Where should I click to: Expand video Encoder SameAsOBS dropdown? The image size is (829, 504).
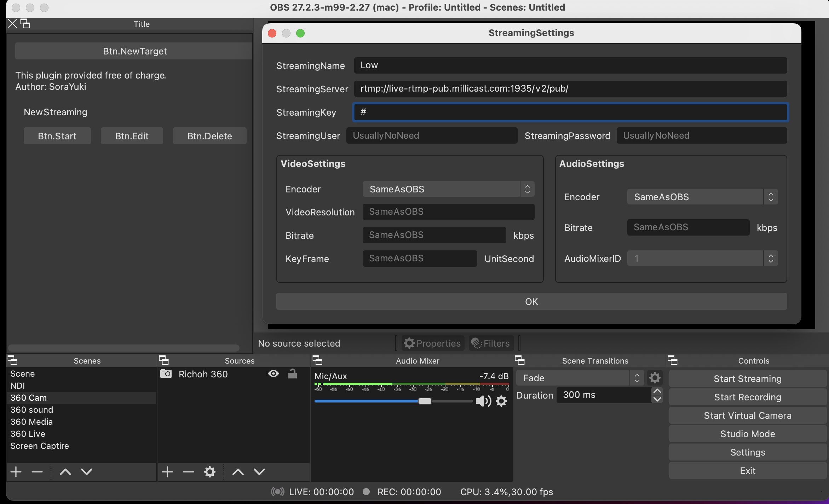coord(448,189)
